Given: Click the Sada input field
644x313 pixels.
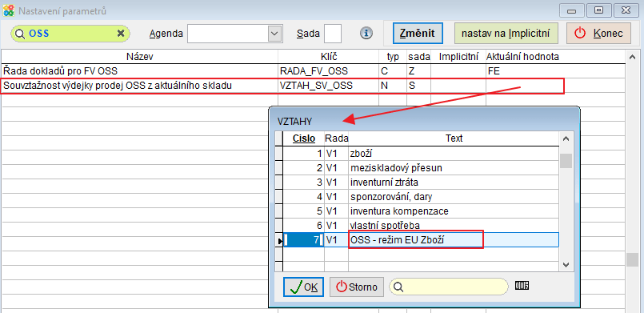Looking at the screenshot, I should pyautogui.click(x=332, y=34).
